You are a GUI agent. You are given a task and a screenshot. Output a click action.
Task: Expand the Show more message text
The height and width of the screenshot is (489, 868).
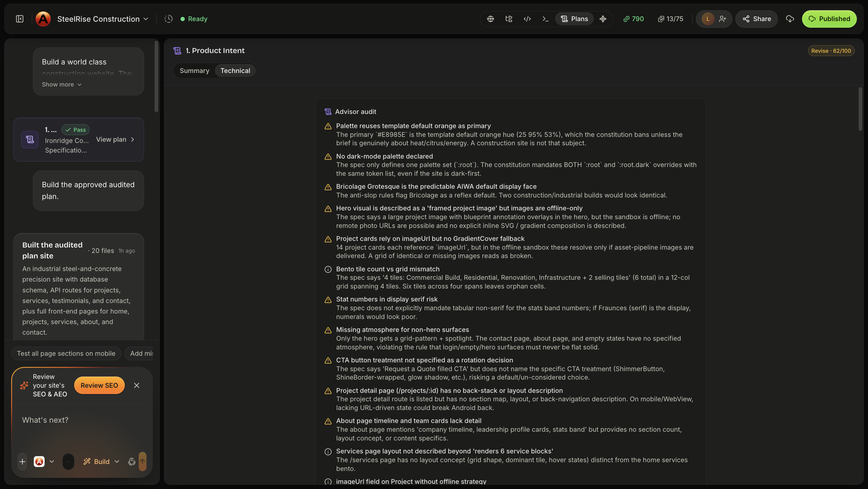[x=62, y=85]
